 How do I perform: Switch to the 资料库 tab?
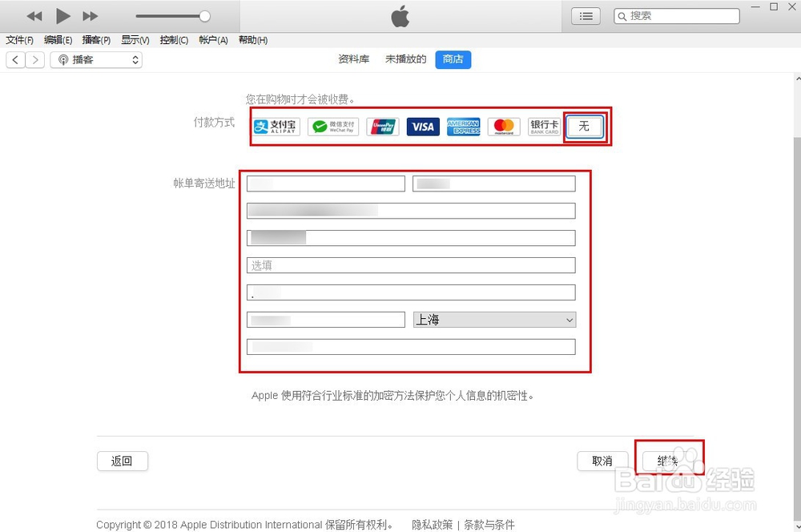click(353, 59)
